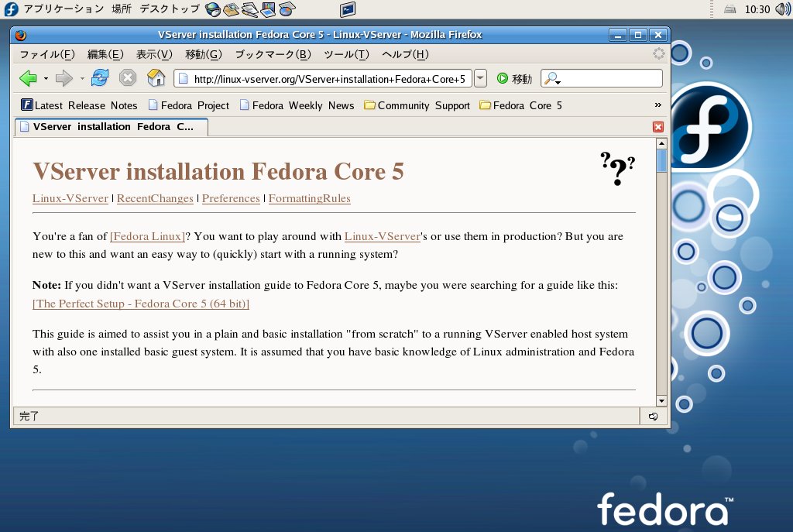Open the word processor launcher in panel
793x532 pixels.
coord(250,9)
